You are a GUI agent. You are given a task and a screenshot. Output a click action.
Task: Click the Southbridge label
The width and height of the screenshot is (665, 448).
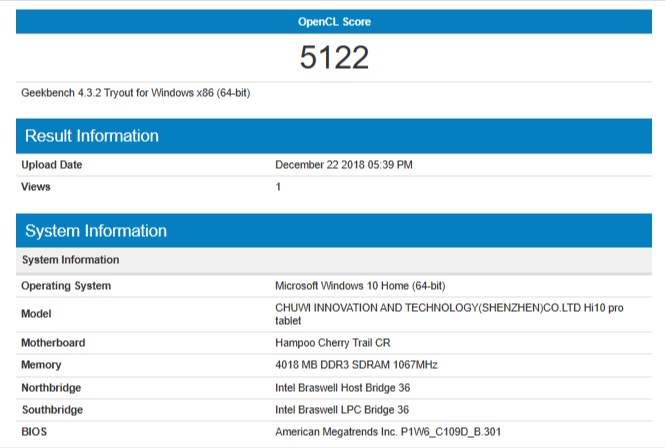[52, 410]
